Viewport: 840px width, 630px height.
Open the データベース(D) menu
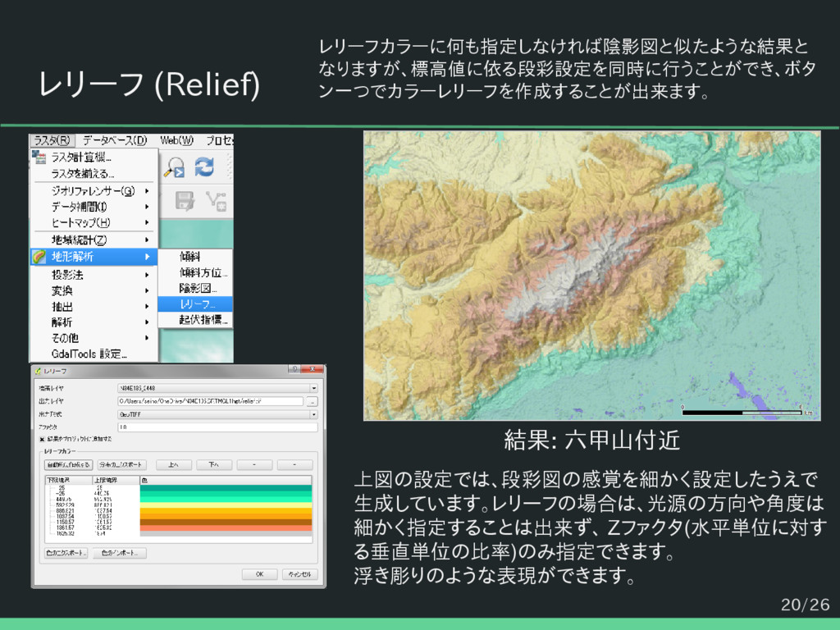click(115, 140)
